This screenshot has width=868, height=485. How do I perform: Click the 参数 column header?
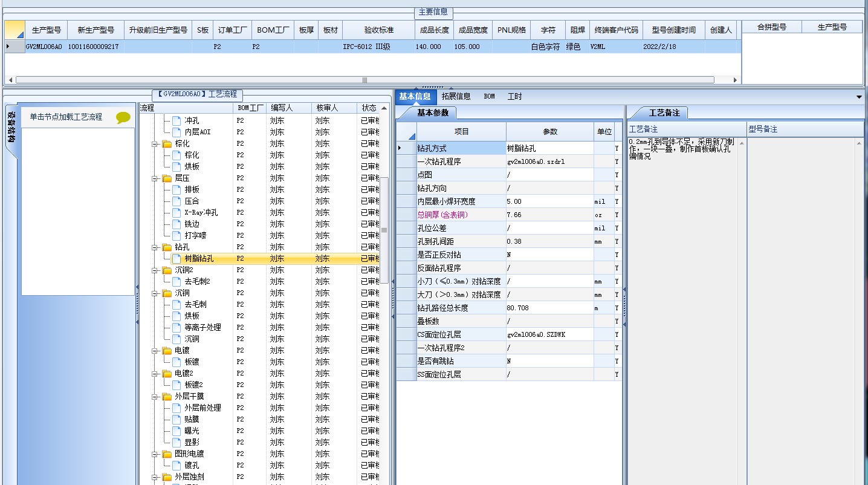click(x=550, y=131)
